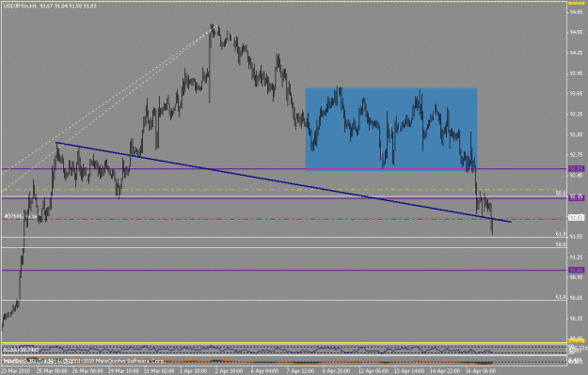
Task: Click the 91.55 price scale label
Action: (x=576, y=237)
